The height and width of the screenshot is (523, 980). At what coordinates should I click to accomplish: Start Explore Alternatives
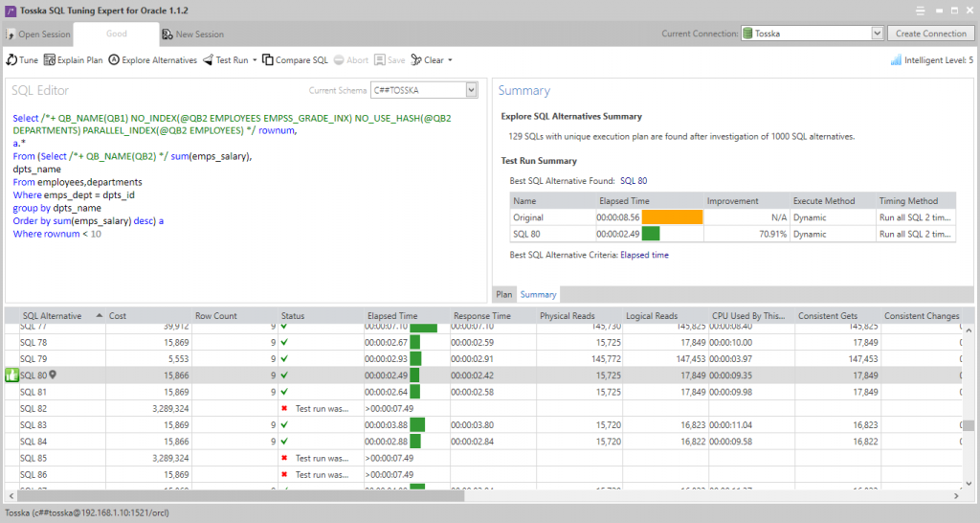coord(152,60)
